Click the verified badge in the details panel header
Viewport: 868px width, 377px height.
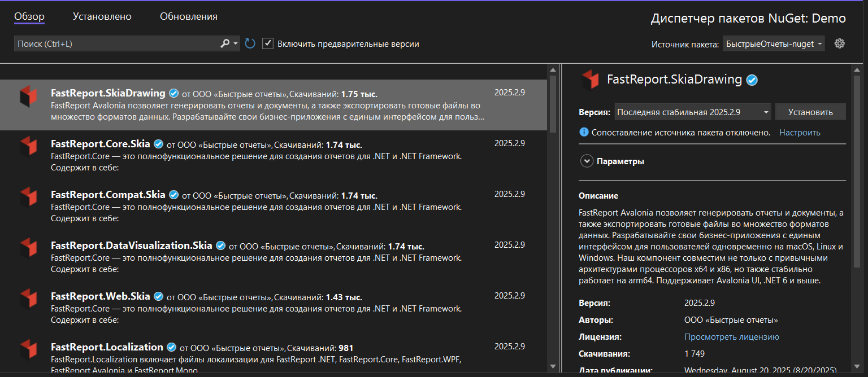click(752, 80)
